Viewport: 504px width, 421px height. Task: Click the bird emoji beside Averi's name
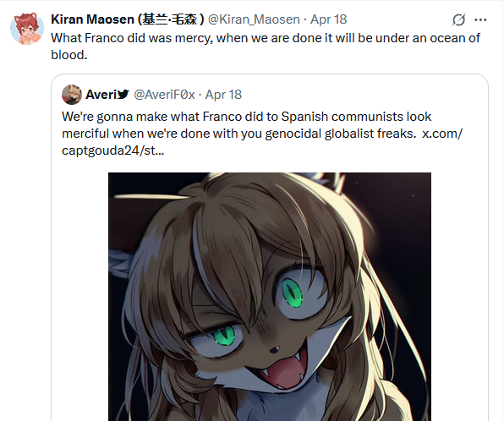click(x=123, y=94)
